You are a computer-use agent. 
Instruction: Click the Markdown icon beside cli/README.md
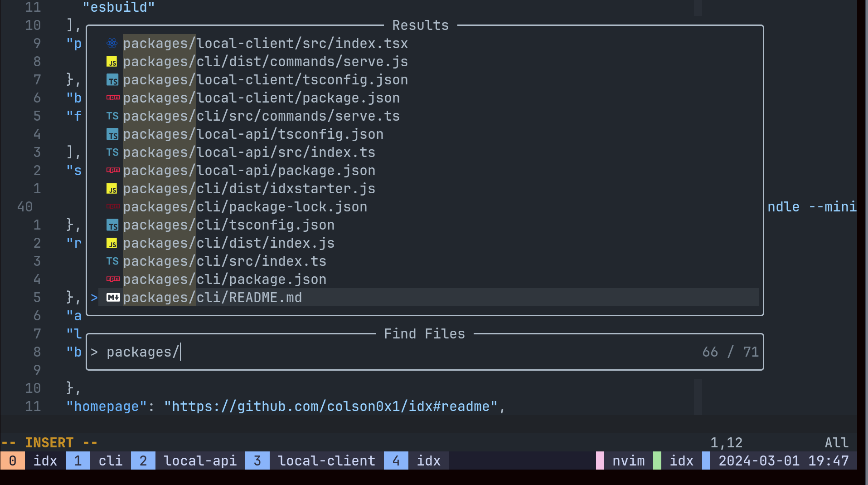[x=113, y=298]
